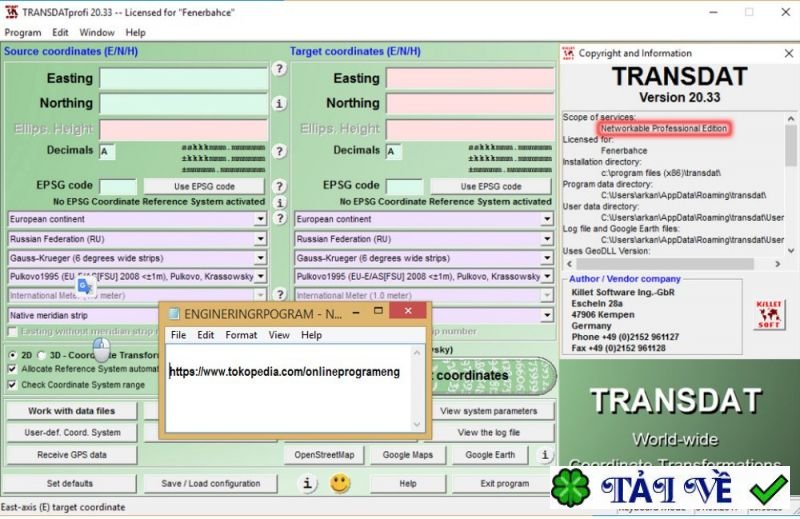Click the Set defaults button
Viewport: 800px width, 519px height.
pyautogui.click(x=70, y=483)
